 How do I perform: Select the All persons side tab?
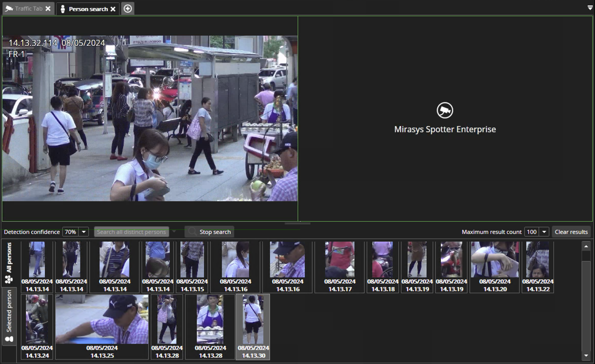click(x=9, y=258)
